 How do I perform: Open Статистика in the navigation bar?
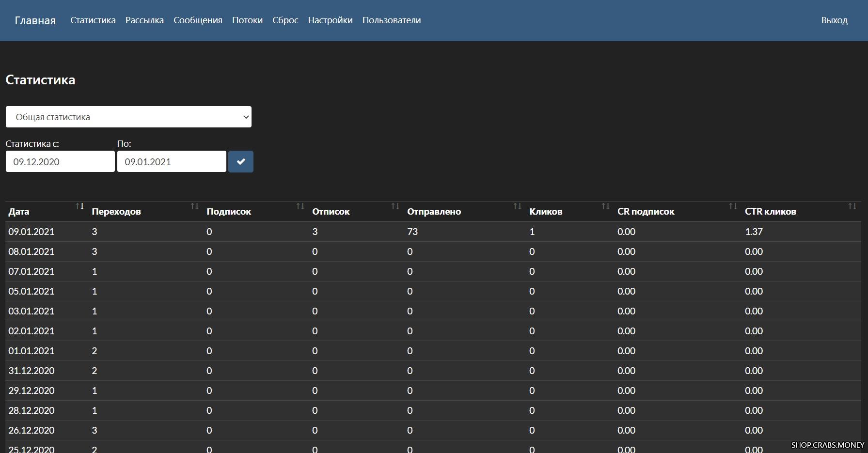coord(93,20)
